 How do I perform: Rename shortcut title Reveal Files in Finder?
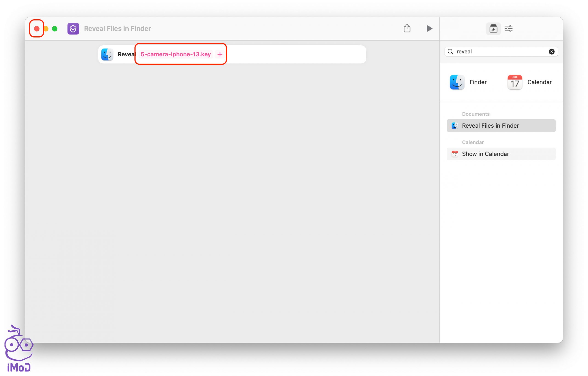pos(117,29)
